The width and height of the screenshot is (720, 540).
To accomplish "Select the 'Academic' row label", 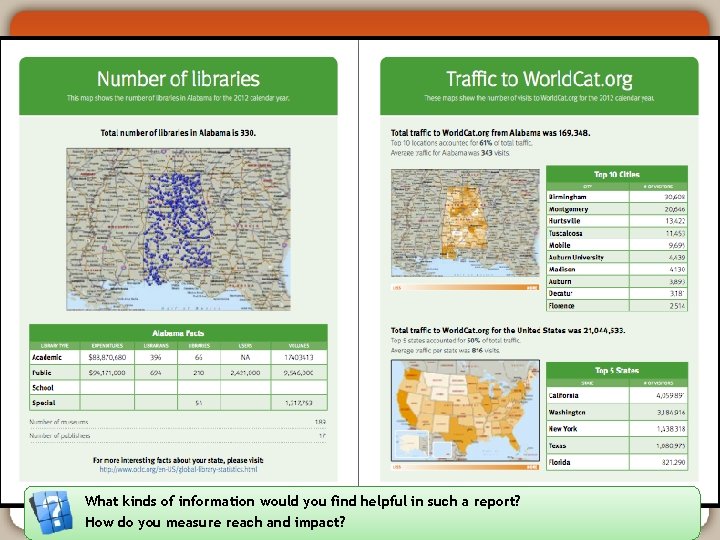I will pos(47,357).
